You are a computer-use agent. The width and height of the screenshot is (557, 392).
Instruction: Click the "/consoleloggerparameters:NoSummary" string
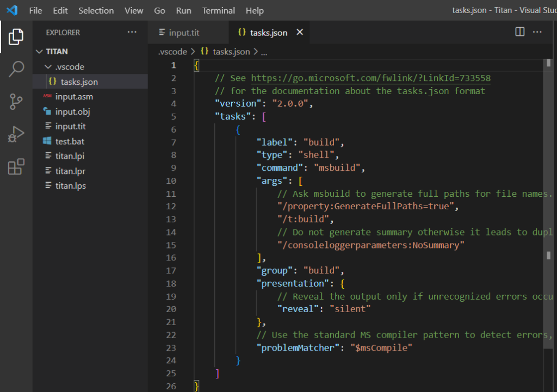pyautogui.click(x=371, y=245)
